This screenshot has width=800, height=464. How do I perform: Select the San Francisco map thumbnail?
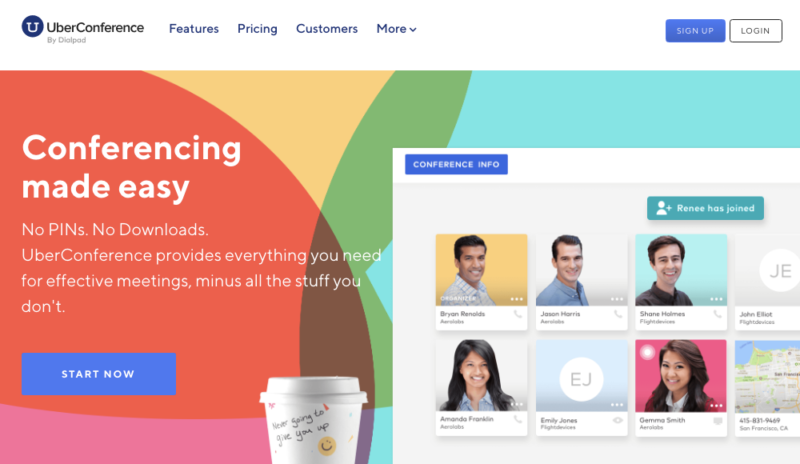point(767,376)
